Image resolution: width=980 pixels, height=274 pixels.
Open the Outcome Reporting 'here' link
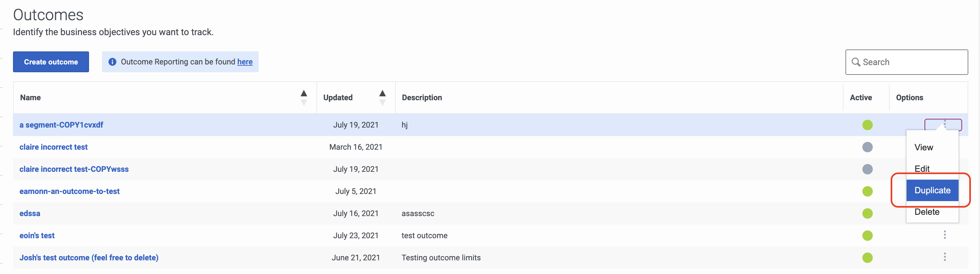(245, 62)
